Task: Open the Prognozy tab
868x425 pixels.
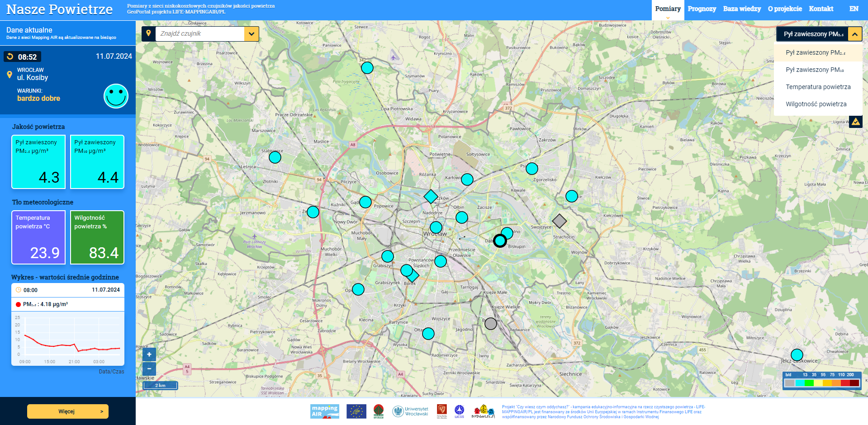Action: (x=702, y=9)
